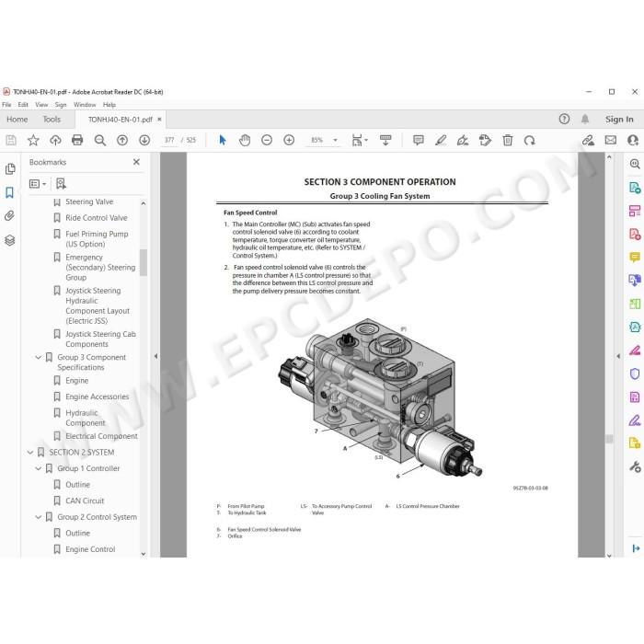Open the Find text magnifier
The image size is (644, 644).
99,141
